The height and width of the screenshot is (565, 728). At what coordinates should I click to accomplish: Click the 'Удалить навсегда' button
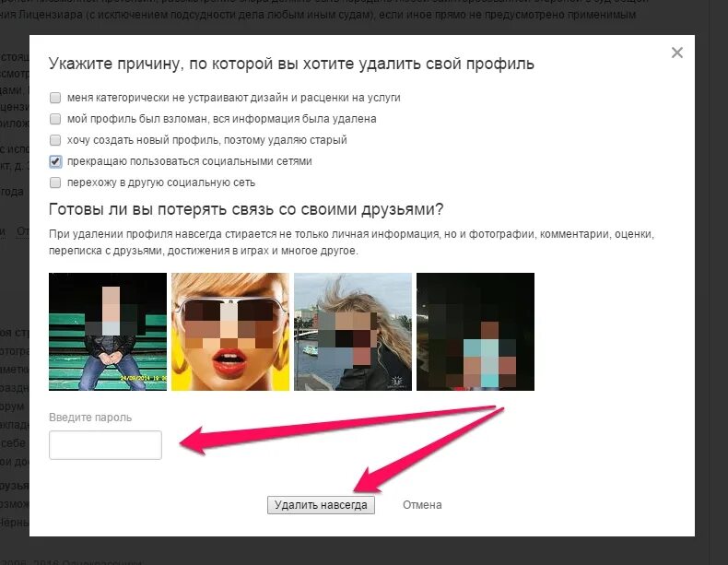click(321, 505)
